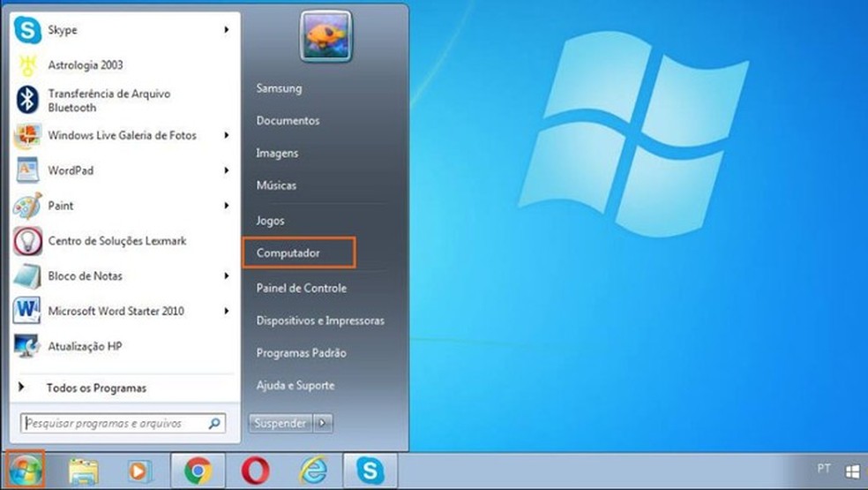The height and width of the screenshot is (490, 868).
Task: Open Dispositivos e Impressoras
Action: [320, 320]
